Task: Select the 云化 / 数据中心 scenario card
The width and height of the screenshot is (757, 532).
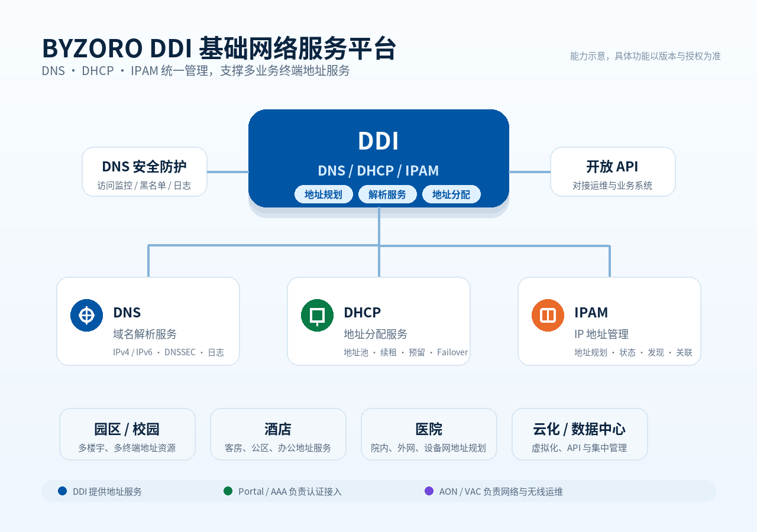Action: (580, 434)
